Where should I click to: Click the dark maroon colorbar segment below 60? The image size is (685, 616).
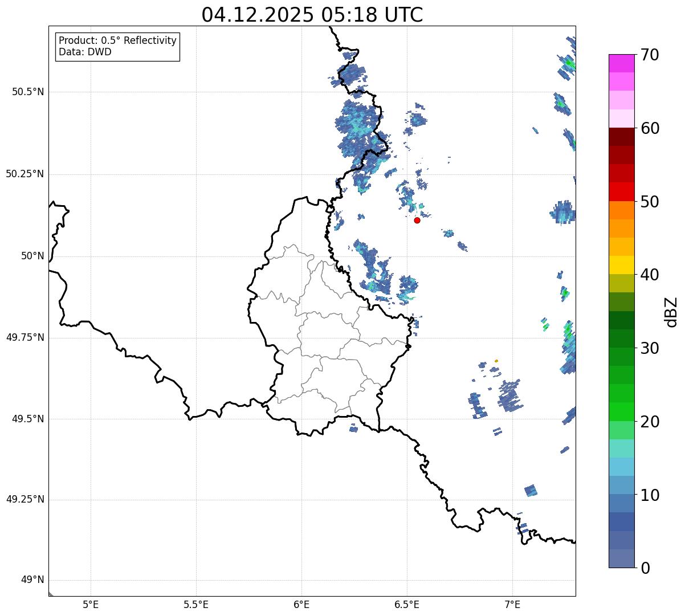point(621,137)
